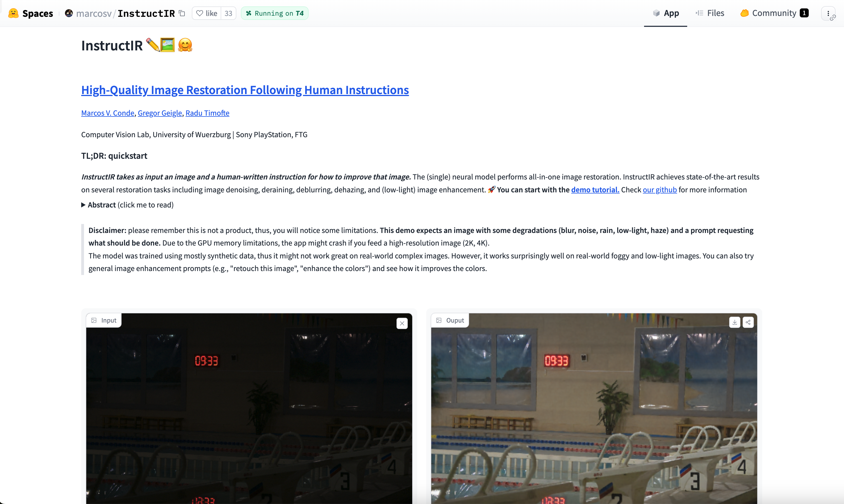Share the Ouput image icon
844x504 pixels.
pyautogui.click(x=748, y=322)
